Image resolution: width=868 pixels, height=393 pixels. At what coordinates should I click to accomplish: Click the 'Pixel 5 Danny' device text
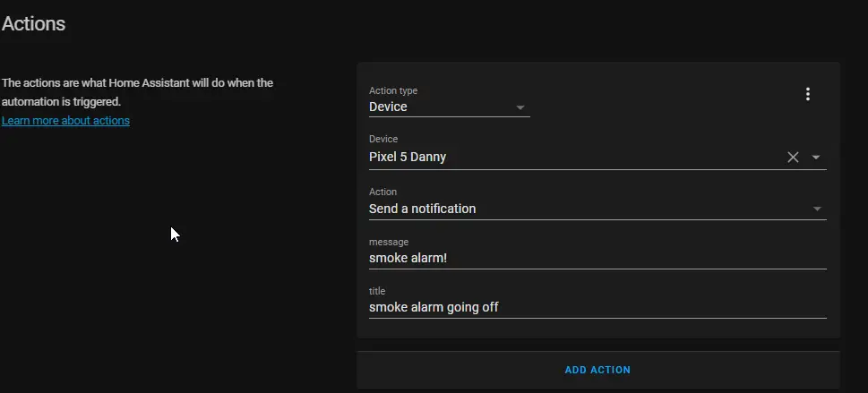click(408, 157)
